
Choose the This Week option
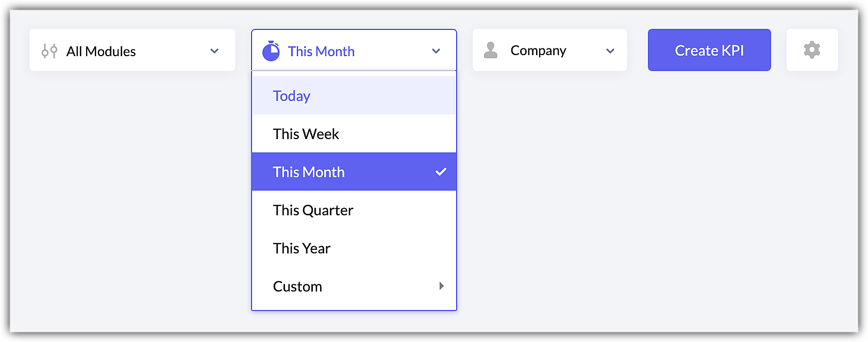[x=306, y=134]
